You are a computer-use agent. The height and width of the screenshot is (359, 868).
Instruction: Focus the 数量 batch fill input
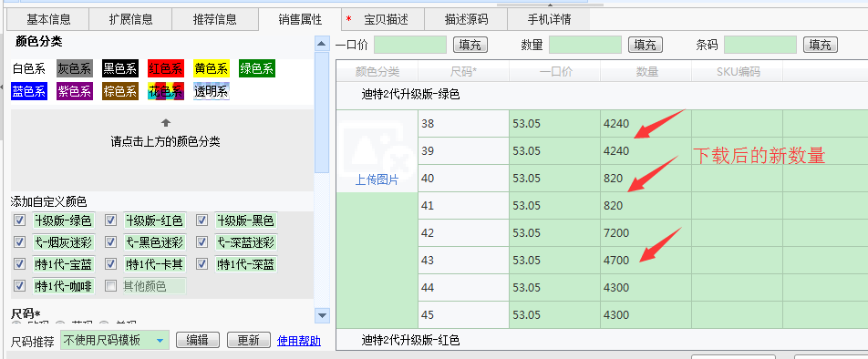click(x=585, y=45)
